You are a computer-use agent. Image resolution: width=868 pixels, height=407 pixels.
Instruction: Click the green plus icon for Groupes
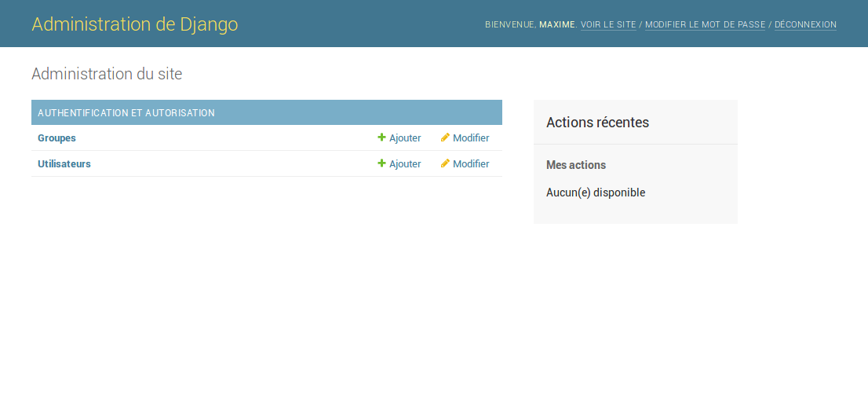coord(381,137)
